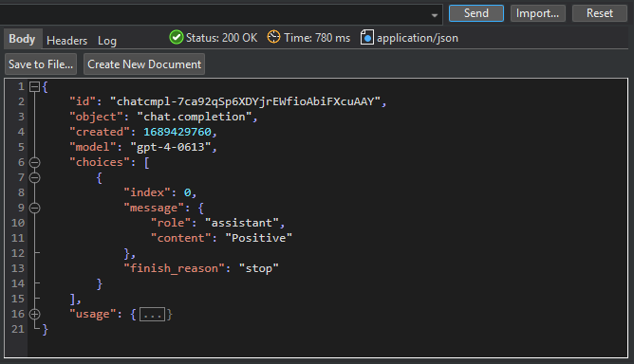Screen dimensions: 634x364
Task: Select the Body tab
Action: 22,39
